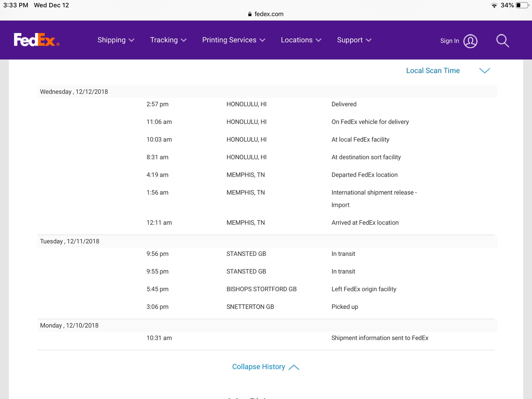Click the FedEx logo
The image size is (532, 399).
point(36,40)
